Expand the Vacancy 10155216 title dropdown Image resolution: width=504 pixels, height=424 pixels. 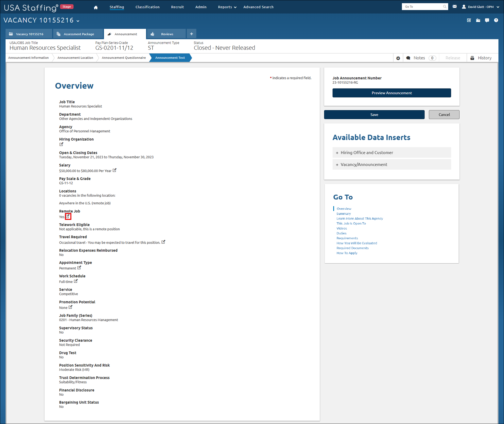click(78, 21)
